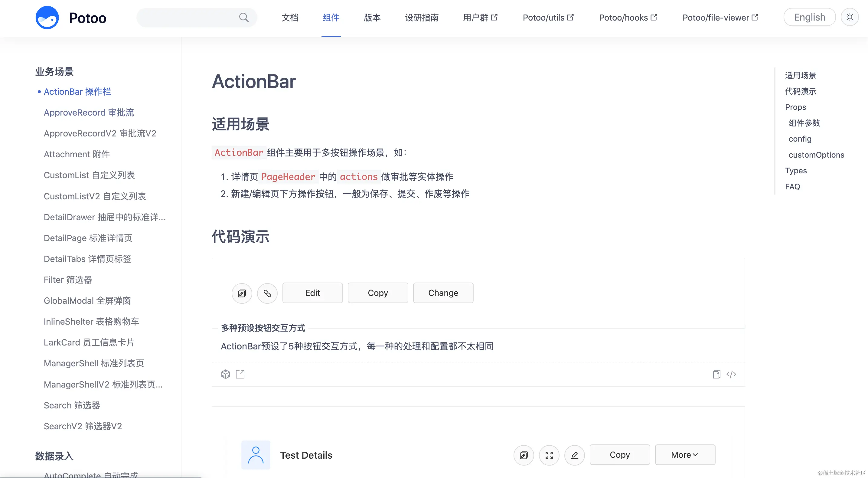Select GlobalModal 全屏弹窗 in sidebar
This screenshot has height=478, width=868.
pos(87,301)
